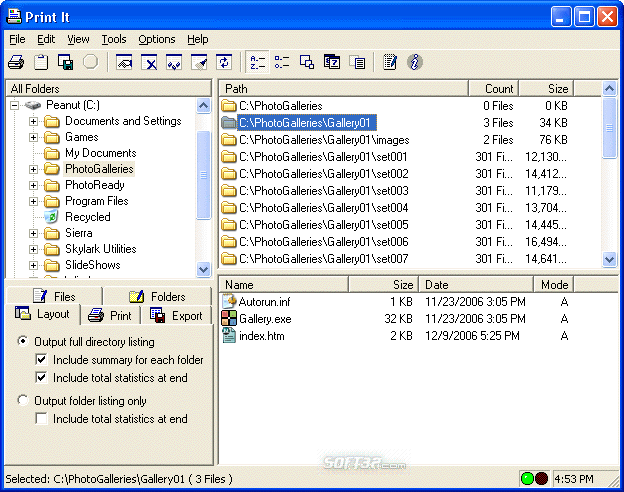Click the broom clear list toolbar icon
The image size is (624, 492).
pyautogui.click(x=199, y=62)
